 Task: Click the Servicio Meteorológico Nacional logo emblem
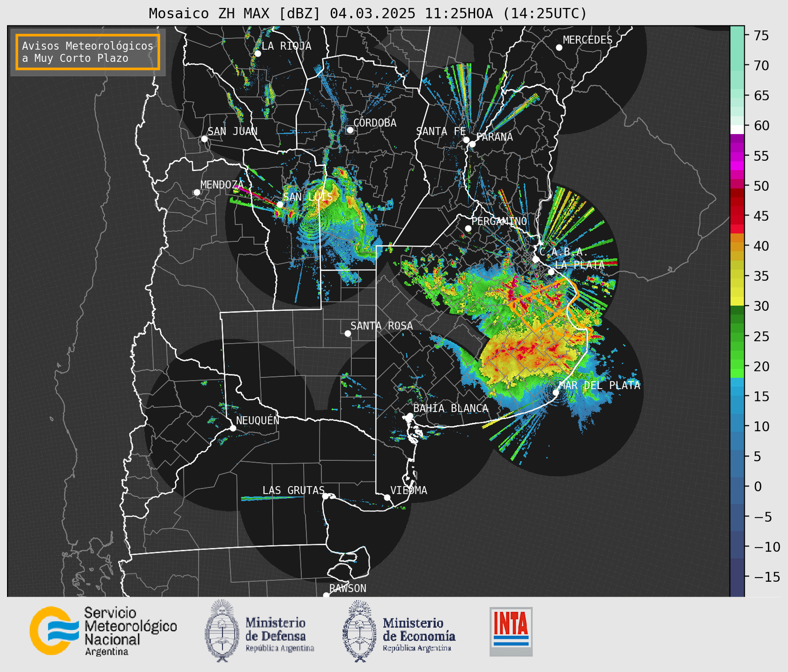click(54, 630)
